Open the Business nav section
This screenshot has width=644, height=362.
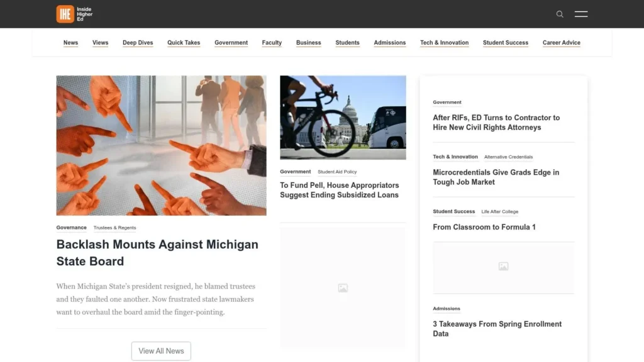pyautogui.click(x=308, y=43)
